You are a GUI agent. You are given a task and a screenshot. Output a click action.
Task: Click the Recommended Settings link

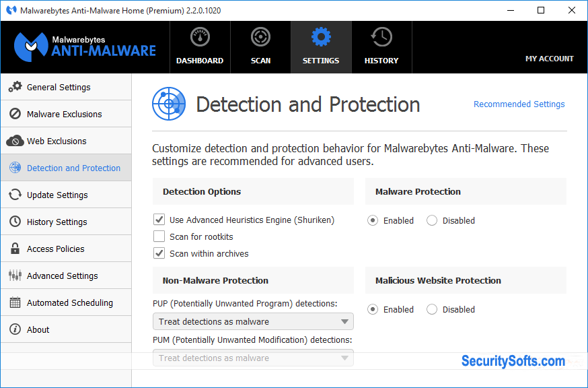[x=519, y=104]
